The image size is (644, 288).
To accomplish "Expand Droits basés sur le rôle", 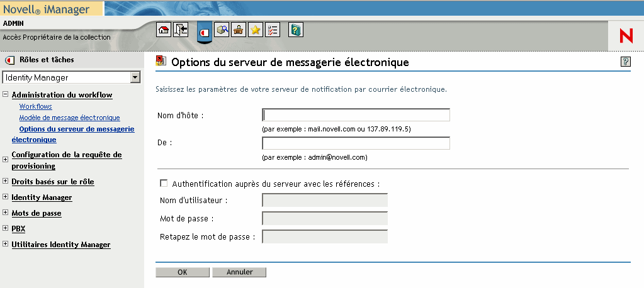I will coord(5,180).
